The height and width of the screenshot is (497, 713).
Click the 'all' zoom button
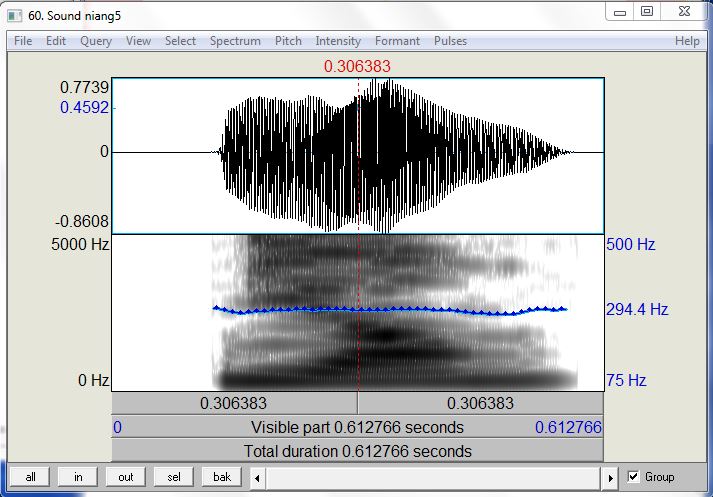coord(30,477)
